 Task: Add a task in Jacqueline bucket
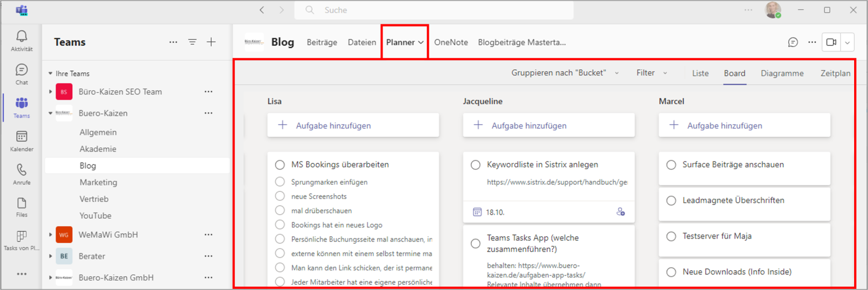coord(549,125)
